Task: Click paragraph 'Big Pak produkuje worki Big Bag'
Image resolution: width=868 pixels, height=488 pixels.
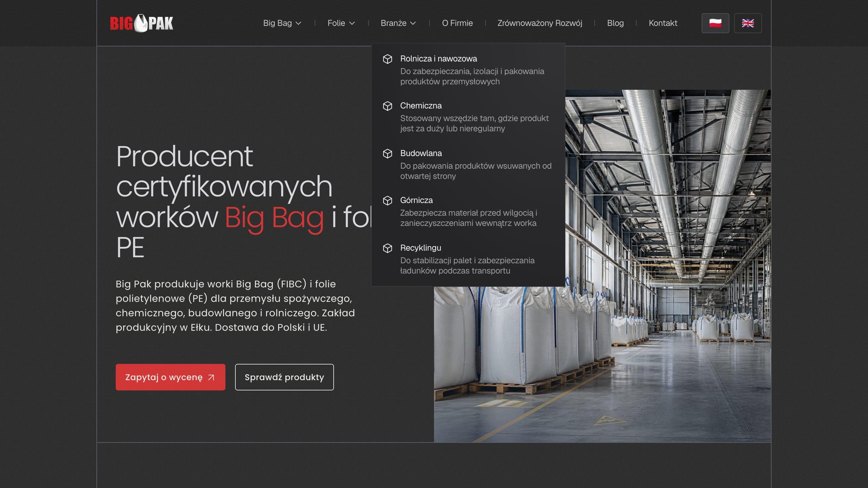Action: tap(235, 306)
